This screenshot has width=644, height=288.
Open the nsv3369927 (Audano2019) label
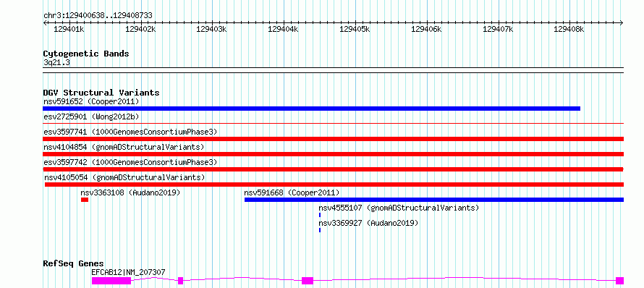[x=368, y=223]
